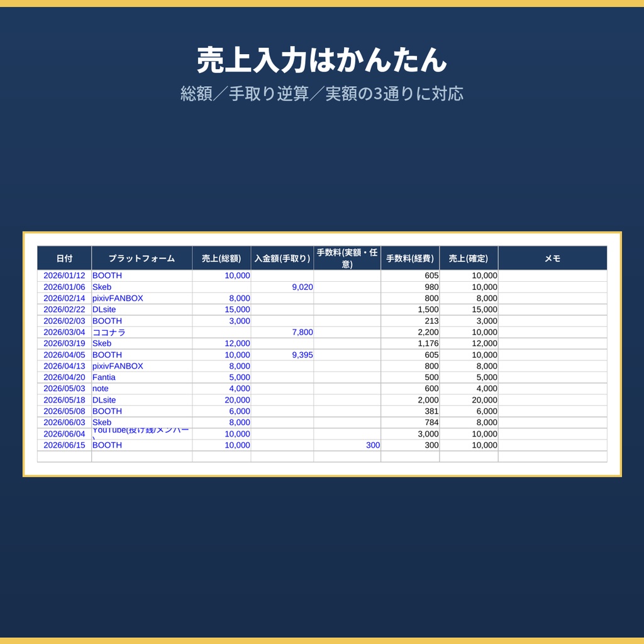Click the 600 fee cell
Screen dimensions: 644x644
[x=410, y=389]
